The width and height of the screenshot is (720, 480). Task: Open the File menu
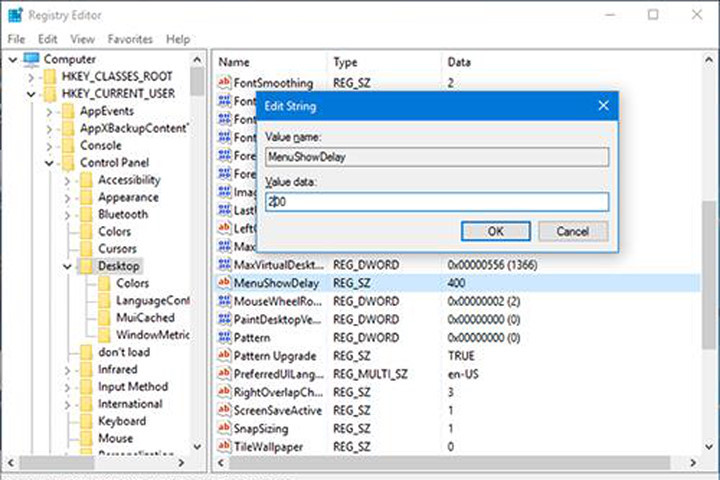point(17,40)
